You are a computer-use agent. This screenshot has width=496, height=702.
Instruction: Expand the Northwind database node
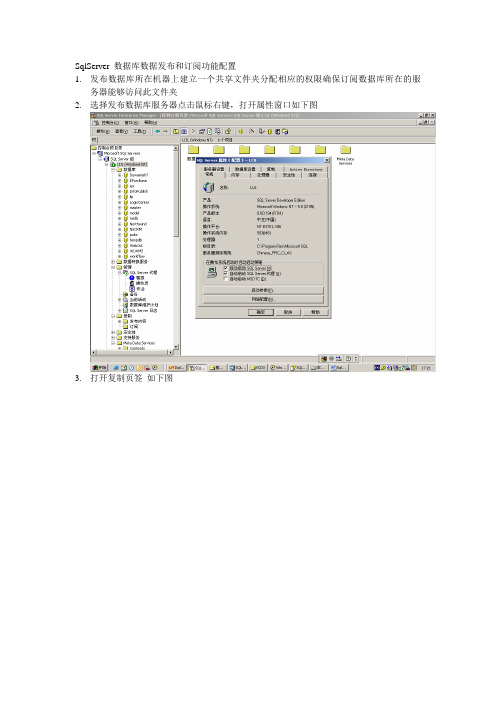point(120,224)
